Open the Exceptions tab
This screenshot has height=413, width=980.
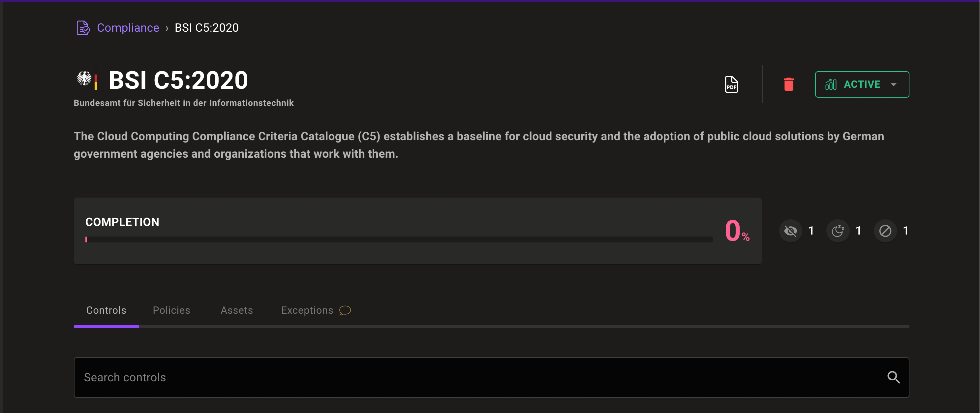307,310
